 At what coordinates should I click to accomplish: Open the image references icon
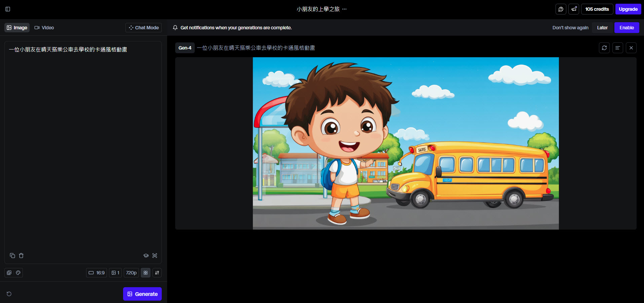9,273
